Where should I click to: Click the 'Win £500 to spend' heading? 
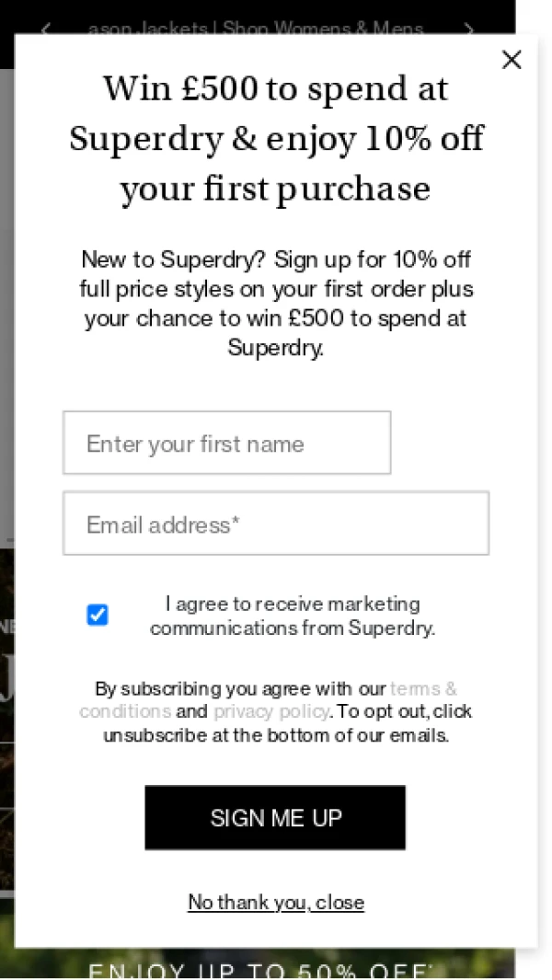pyautogui.click(x=276, y=89)
